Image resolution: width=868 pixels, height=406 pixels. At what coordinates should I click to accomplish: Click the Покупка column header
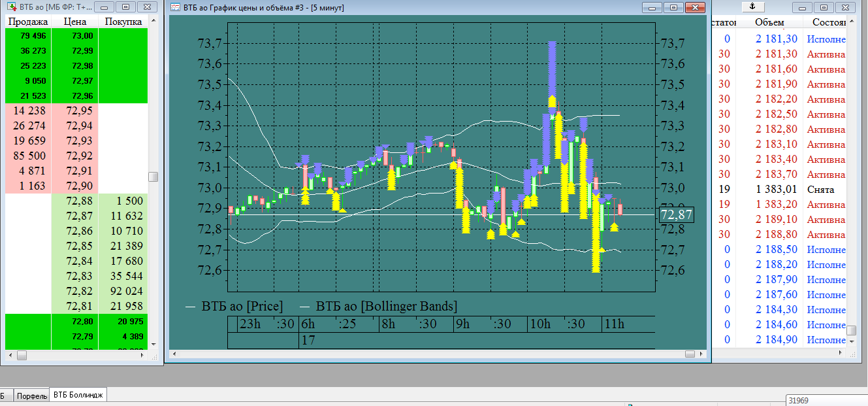[x=124, y=22]
